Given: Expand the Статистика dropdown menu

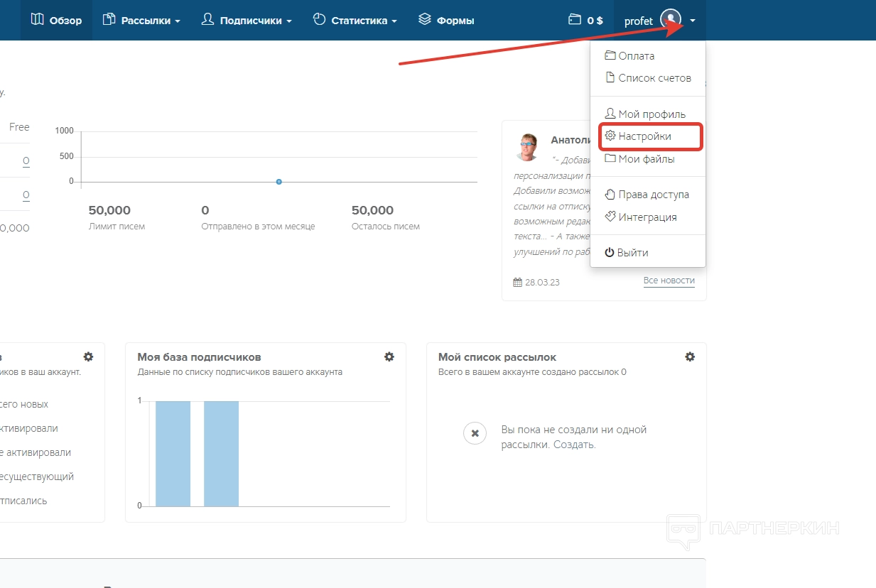Looking at the screenshot, I should tap(355, 20).
